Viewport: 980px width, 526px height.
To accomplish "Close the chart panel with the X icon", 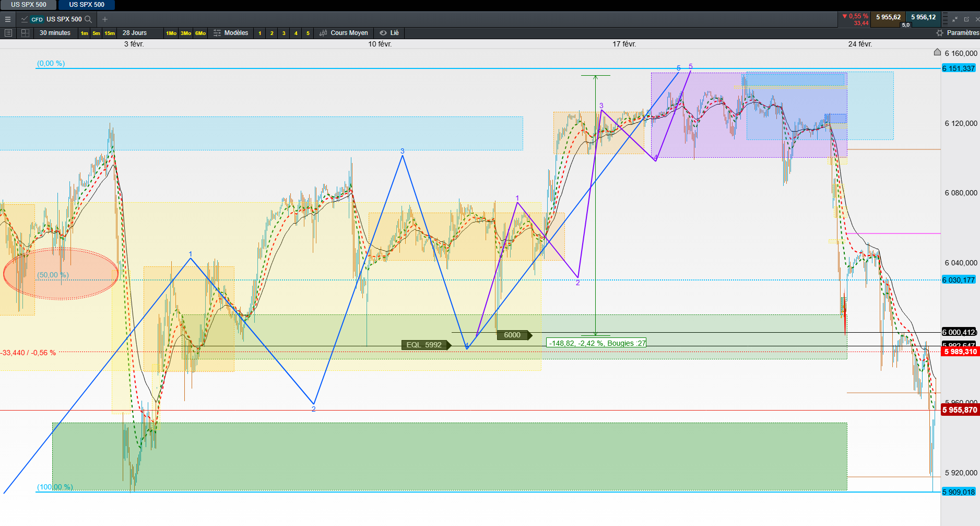I will click(x=977, y=19).
